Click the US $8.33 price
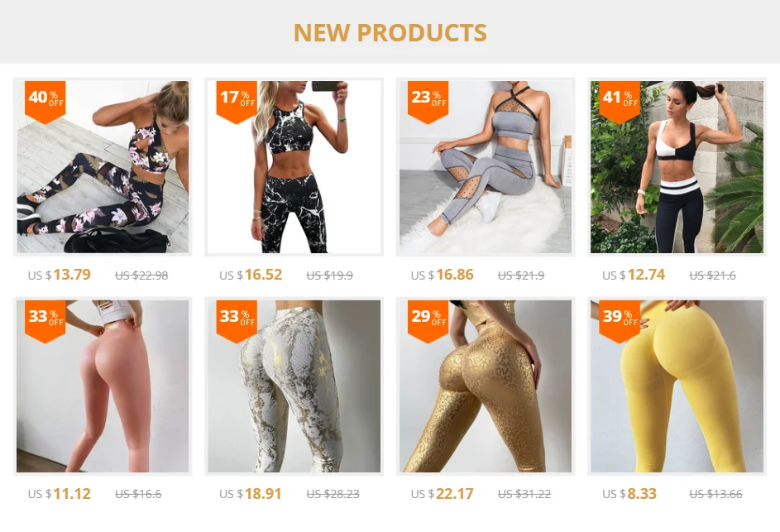This screenshot has height=532, width=780. pyautogui.click(x=629, y=494)
